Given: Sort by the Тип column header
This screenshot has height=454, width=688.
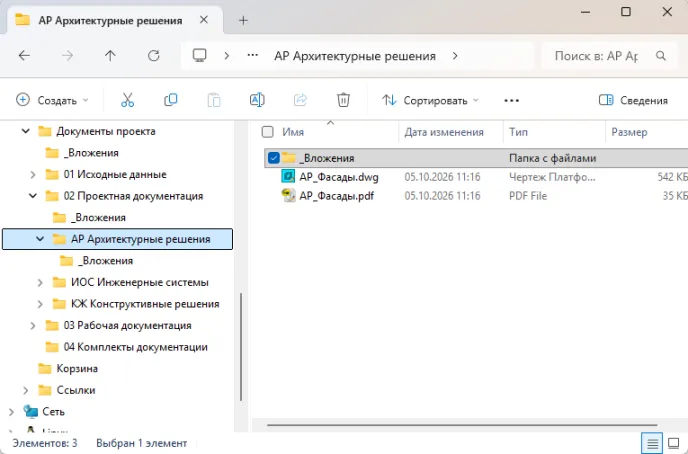Looking at the screenshot, I should pyautogui.click(x=518, y=132).
